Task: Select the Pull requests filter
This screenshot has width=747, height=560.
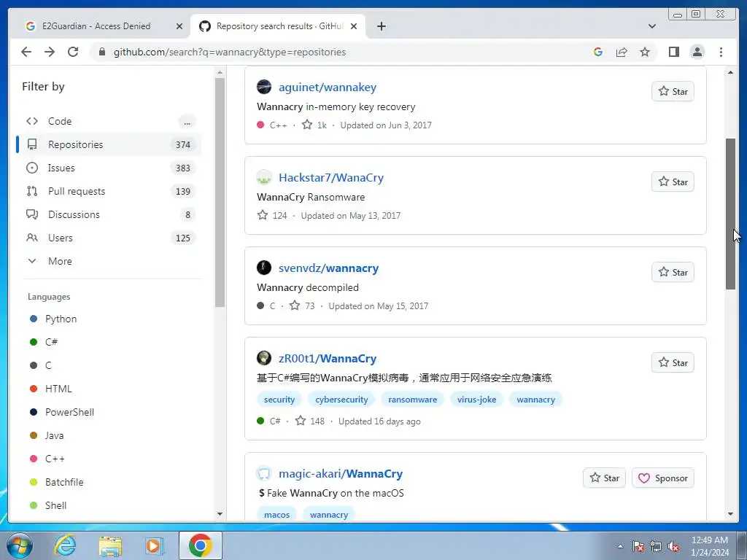Action: (111, 191)
